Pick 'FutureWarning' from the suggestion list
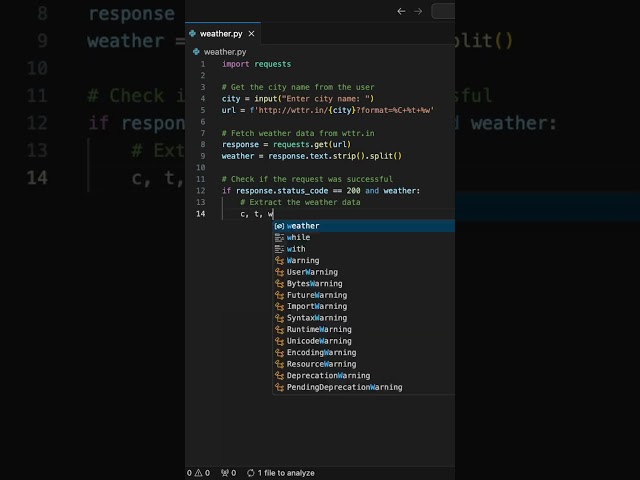Viewport: 640px width, 480px height. pos(364,295)
